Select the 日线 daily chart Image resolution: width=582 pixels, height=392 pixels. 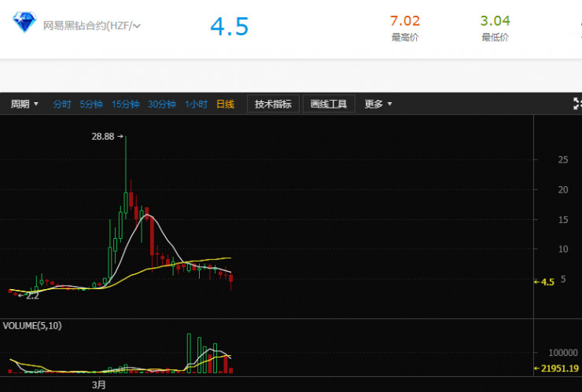(225, 104)
